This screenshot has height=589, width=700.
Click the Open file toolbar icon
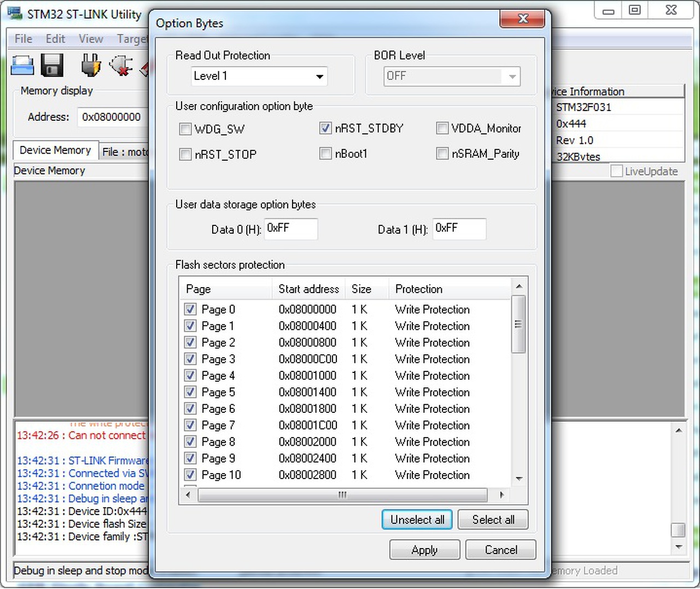tap(22, 65)
